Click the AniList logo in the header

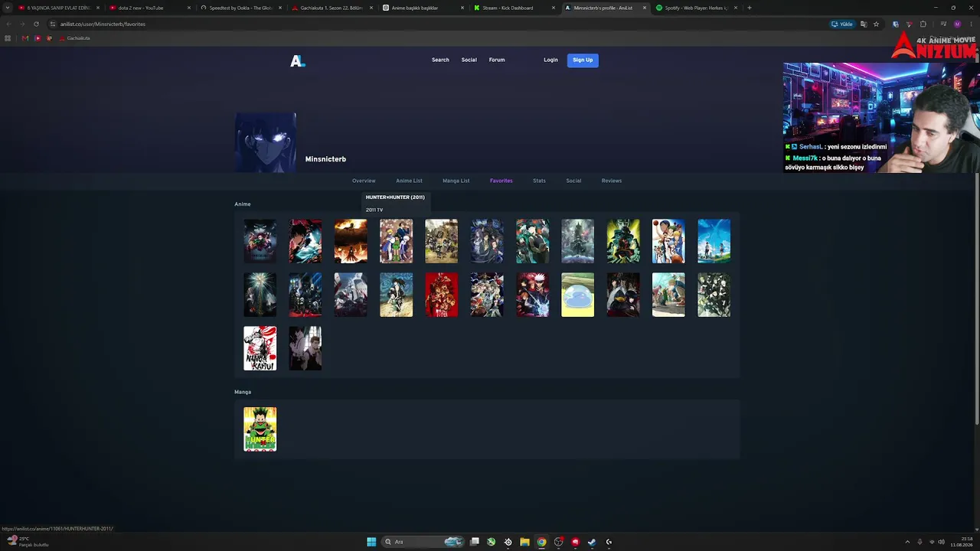(x=297, y=60)
